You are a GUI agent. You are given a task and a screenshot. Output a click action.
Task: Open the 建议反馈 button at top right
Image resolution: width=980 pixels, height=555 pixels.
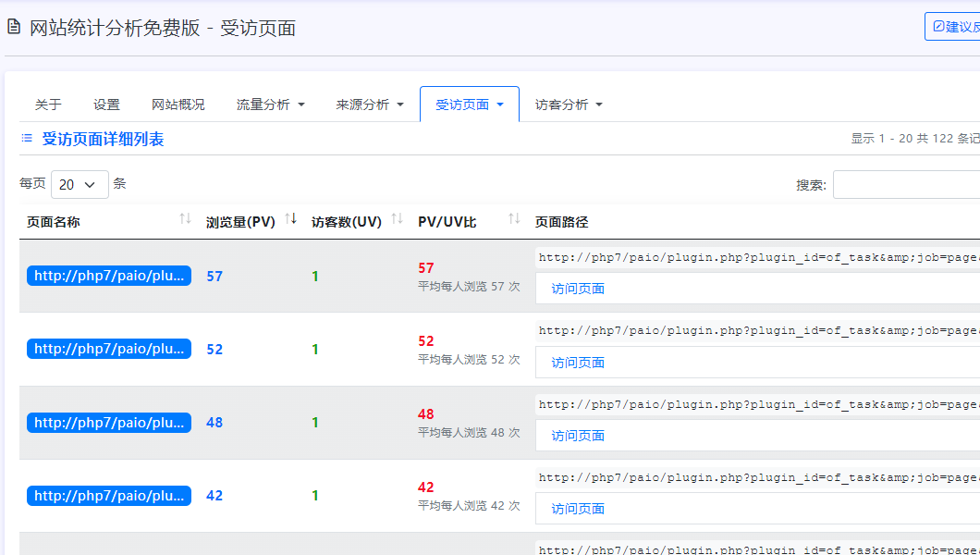[952, 26]
